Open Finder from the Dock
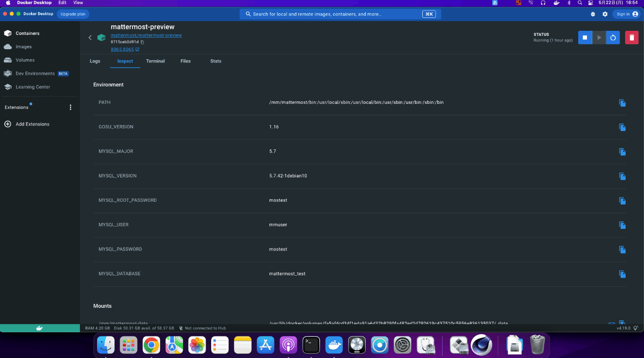The image size is (644, 358). [x=106, y=345]
